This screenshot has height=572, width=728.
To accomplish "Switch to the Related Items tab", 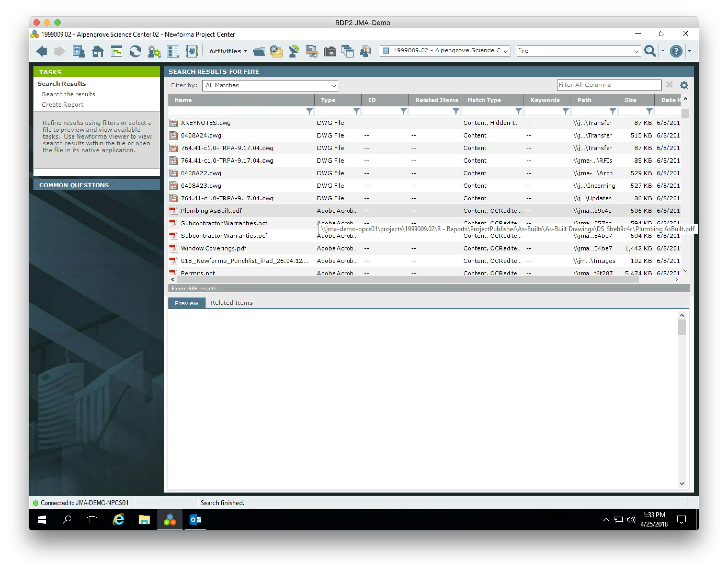I will coord(231,303).
